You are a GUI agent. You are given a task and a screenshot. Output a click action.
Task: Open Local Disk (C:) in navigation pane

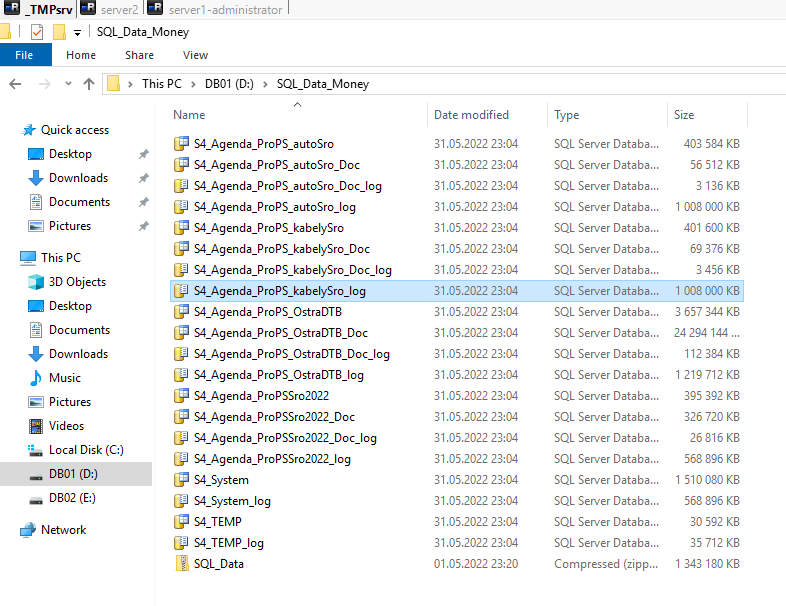[x=86, y=450]
